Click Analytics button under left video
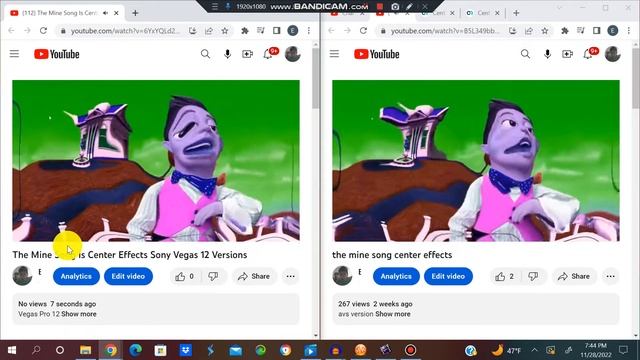 tap(76, 276)
